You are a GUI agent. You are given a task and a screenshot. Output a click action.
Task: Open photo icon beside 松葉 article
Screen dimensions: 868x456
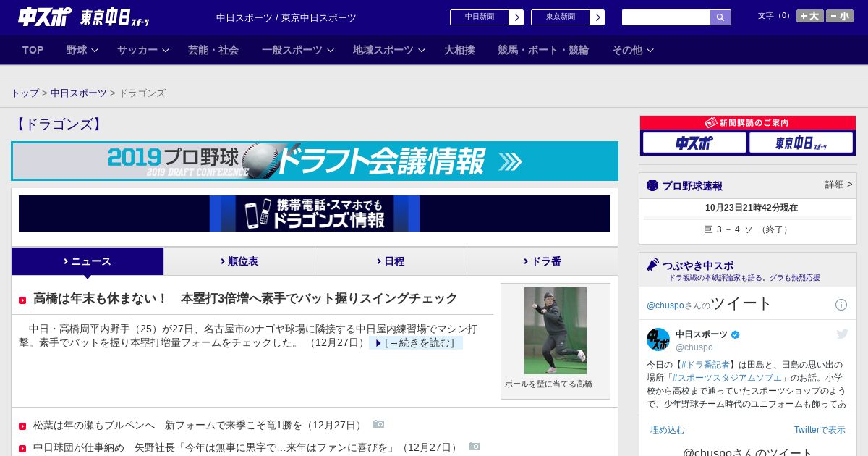378,424
